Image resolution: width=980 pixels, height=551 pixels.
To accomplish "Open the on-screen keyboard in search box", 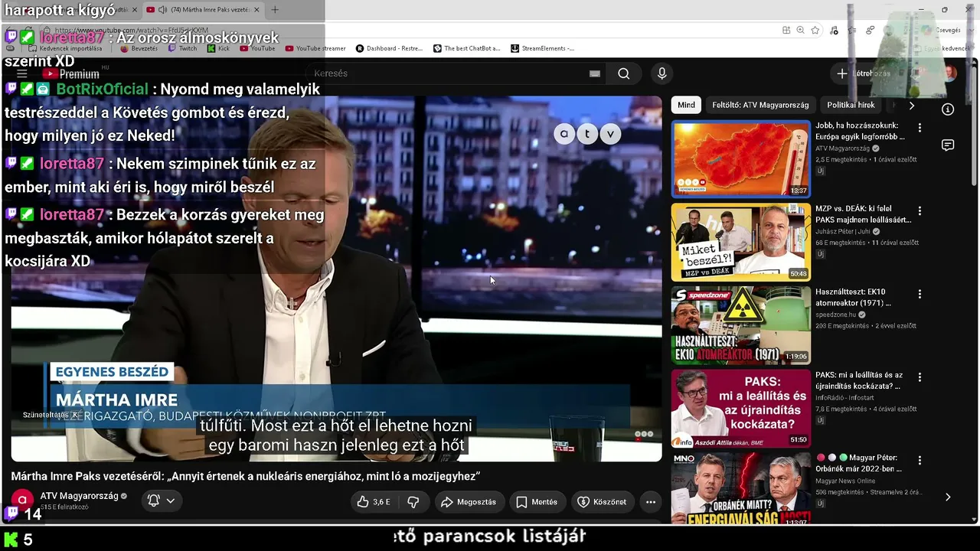I will click(x=595, y=73).
